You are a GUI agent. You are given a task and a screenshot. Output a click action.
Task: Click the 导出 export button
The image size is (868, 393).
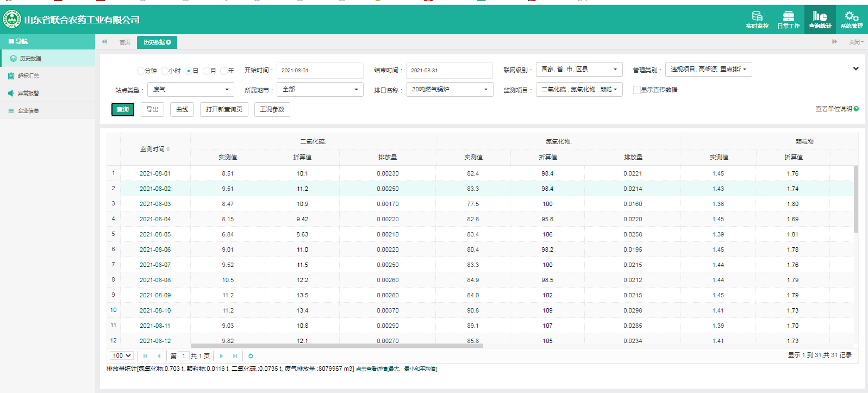point(152,109)
